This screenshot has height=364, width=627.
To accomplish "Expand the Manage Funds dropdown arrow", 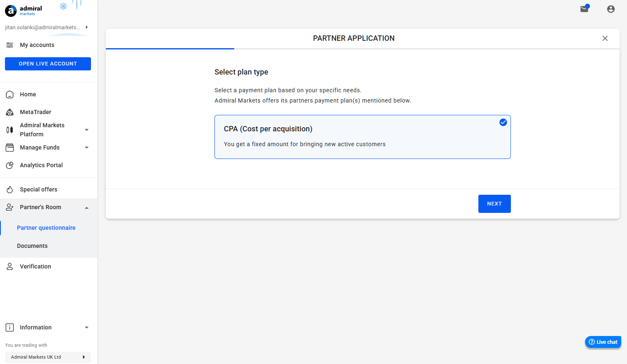I will (x=86, y=147).
